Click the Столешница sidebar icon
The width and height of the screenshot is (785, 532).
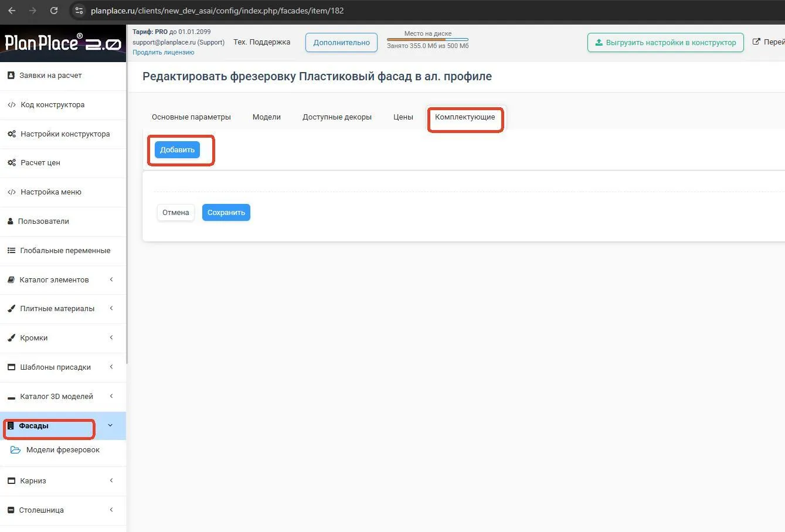pyautogui.click(x=11, y=510)
